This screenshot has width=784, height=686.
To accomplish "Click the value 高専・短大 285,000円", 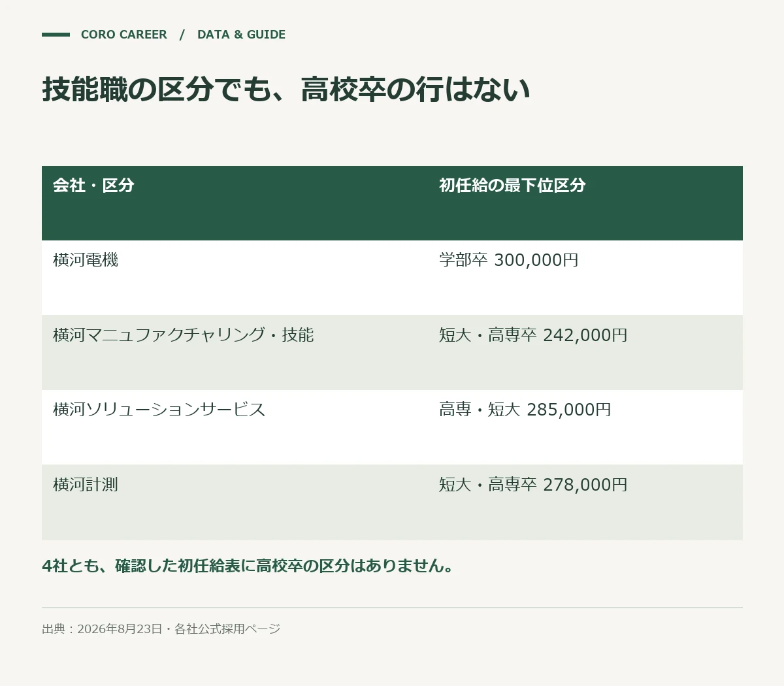I will [525, 410].
